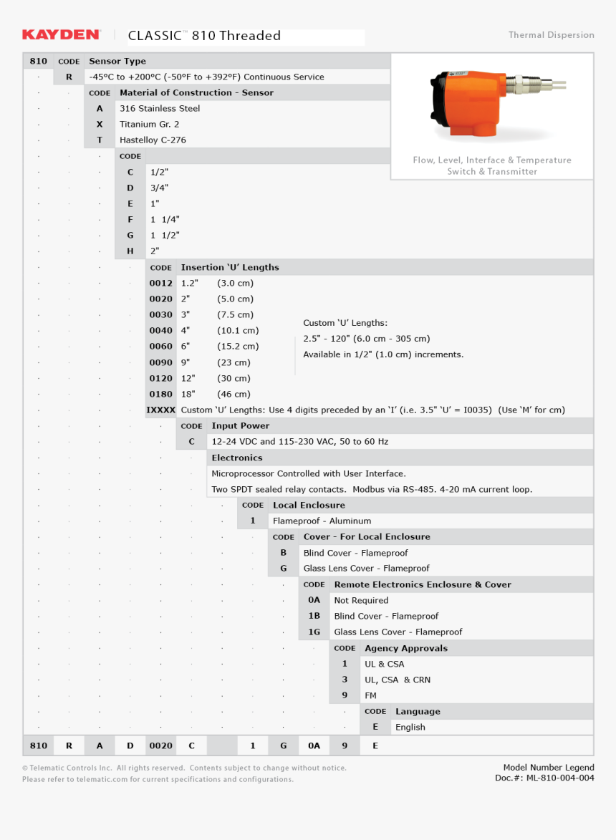Select the 'Electronics' heading
The image size is (616, 840).
(237, 458)
